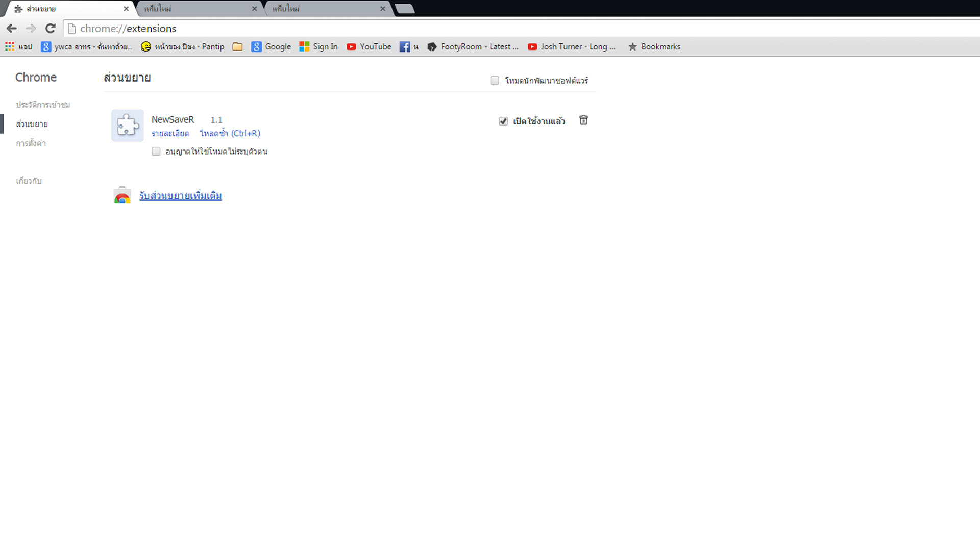
Task: Go back with the browser back arrow
Action: point(12,29)
